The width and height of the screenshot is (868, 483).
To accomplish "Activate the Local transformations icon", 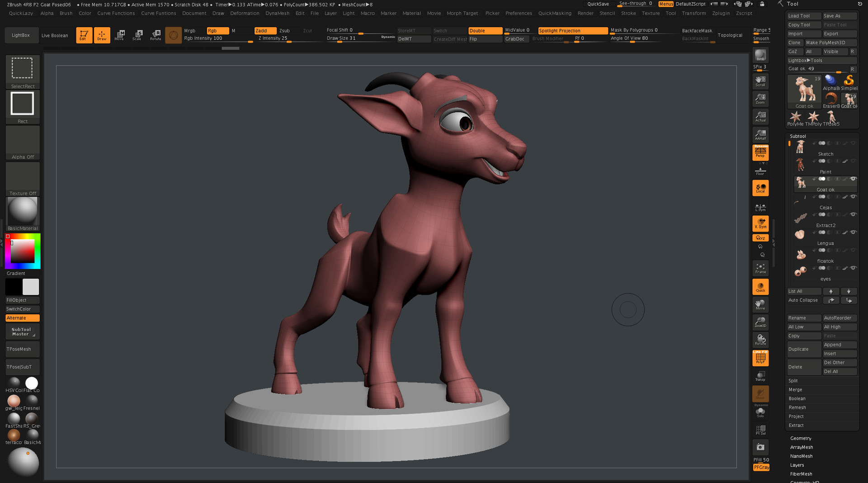I will (760, 187).
